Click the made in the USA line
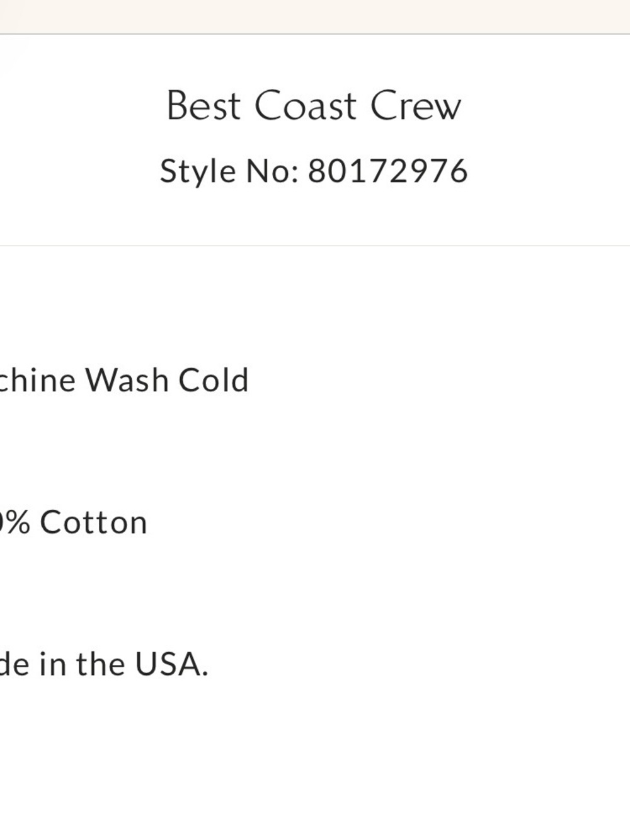The width and height of the screenshot is (630, 840). (x=104, y=664)
